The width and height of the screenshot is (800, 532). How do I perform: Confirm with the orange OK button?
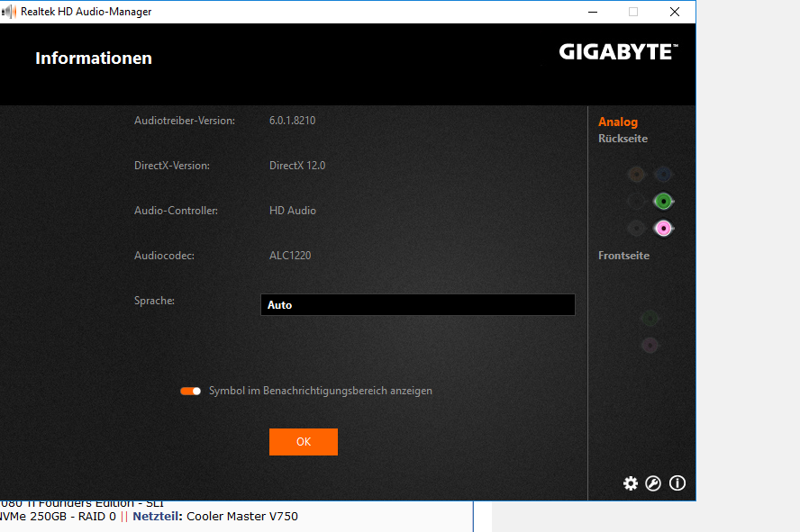point(304,442)
